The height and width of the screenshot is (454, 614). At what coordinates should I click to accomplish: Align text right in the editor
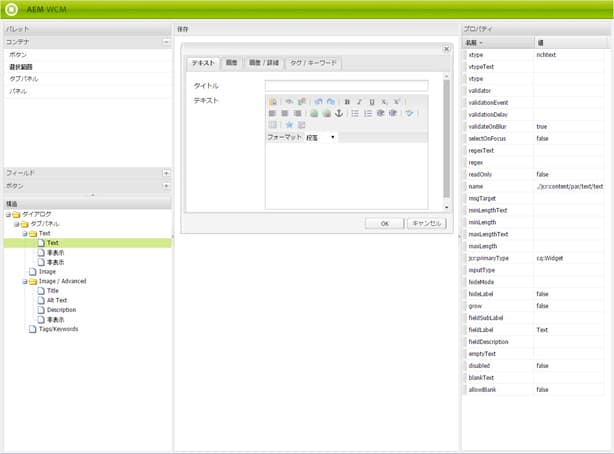[x=298, y=113]
